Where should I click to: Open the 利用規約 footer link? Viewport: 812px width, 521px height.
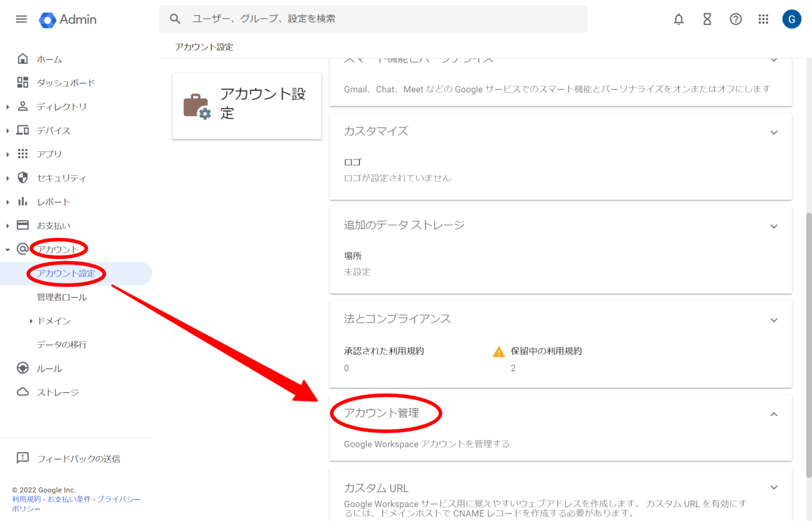click(x=26, y=499)
